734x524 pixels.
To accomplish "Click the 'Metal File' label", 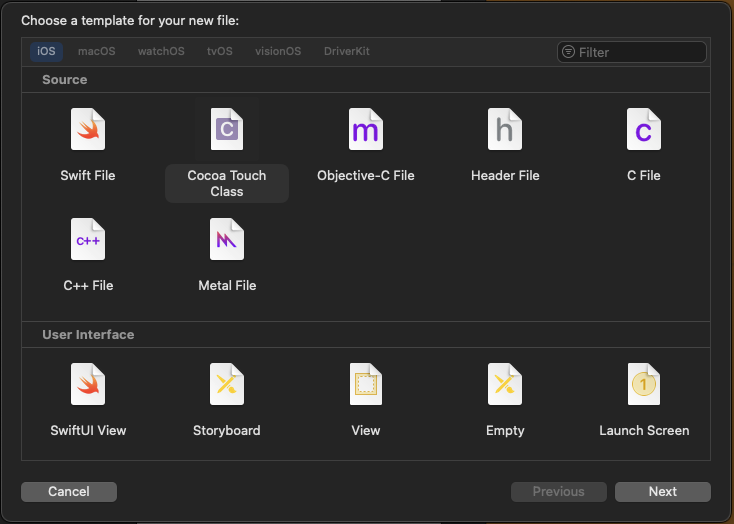I will (227, 286).
